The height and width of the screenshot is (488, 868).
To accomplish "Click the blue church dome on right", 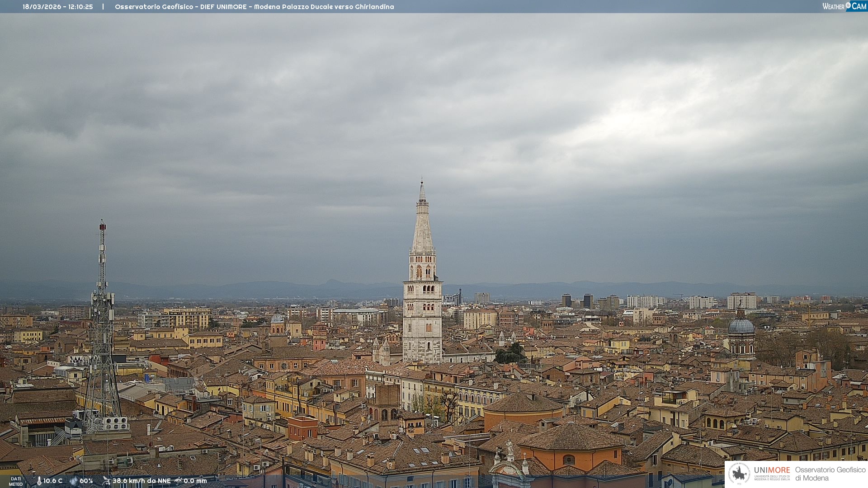I will pos(741,326).
